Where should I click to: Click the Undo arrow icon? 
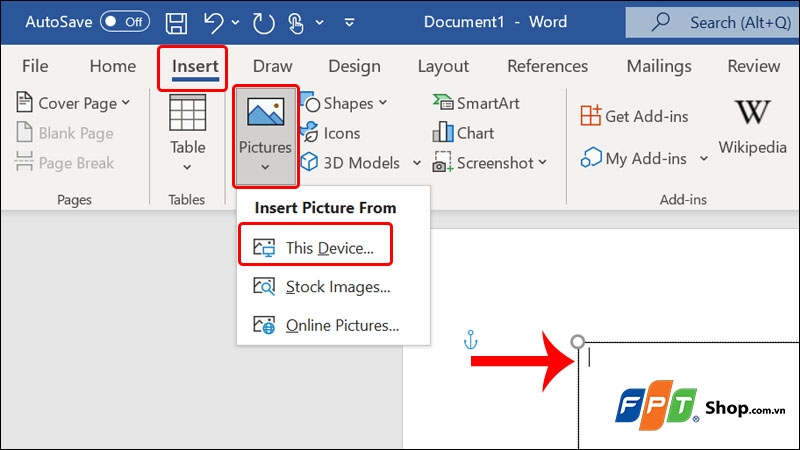pos(212,21)
